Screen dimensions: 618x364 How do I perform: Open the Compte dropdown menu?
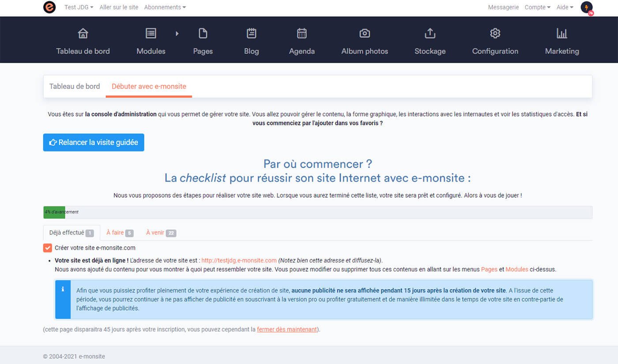[x=538, y=7]
